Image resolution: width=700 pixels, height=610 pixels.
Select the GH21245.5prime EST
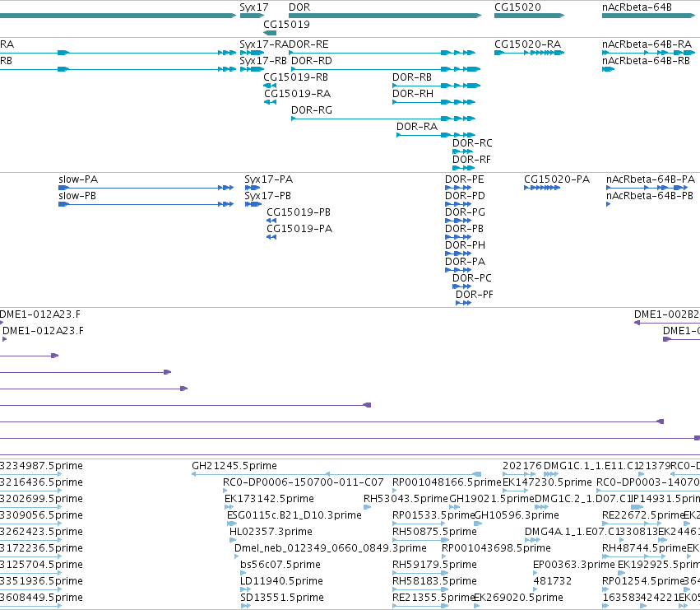234,466
